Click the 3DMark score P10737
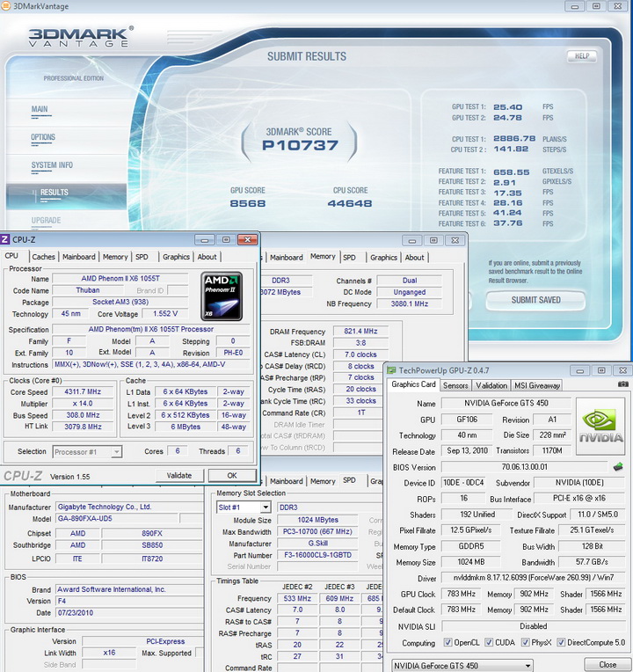 300,145
